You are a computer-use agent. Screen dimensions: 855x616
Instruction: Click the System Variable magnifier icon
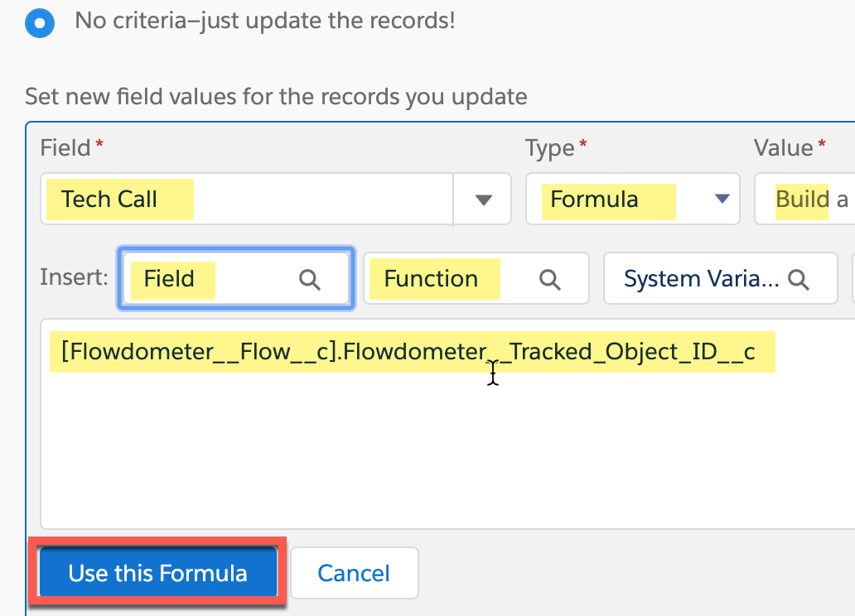pos(799,280)
